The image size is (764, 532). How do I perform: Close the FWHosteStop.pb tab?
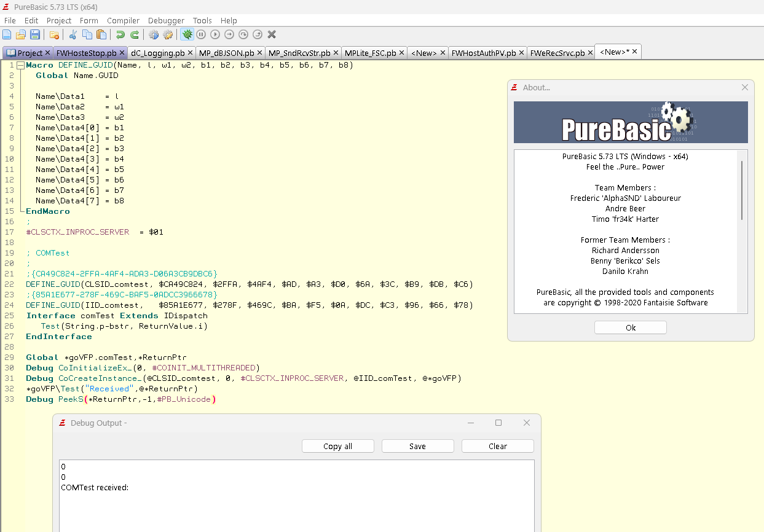122,53
